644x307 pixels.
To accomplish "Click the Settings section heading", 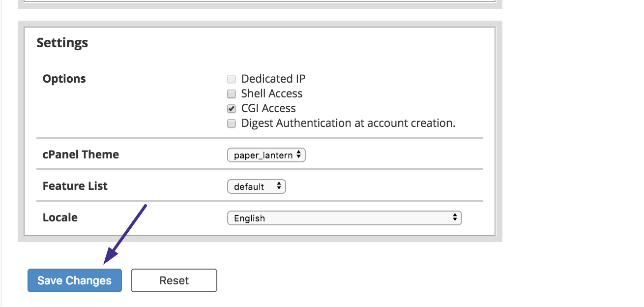I will point(62,43).
